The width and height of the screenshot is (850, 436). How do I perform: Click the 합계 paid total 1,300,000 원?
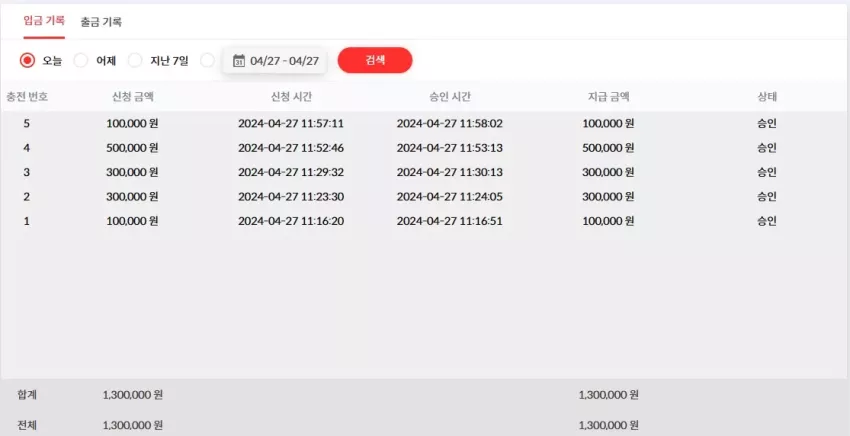tap(608, 395)
